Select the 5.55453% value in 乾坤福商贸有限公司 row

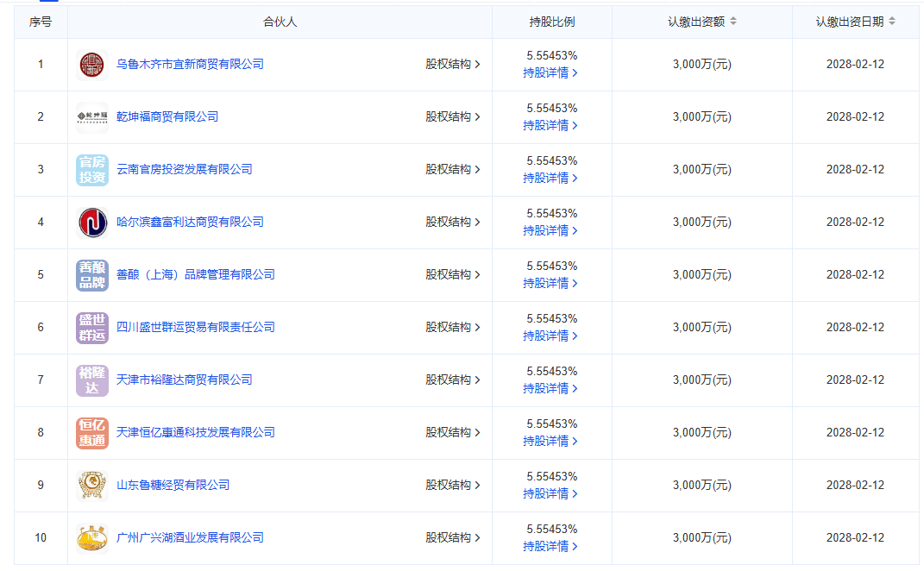coord(552,109)
